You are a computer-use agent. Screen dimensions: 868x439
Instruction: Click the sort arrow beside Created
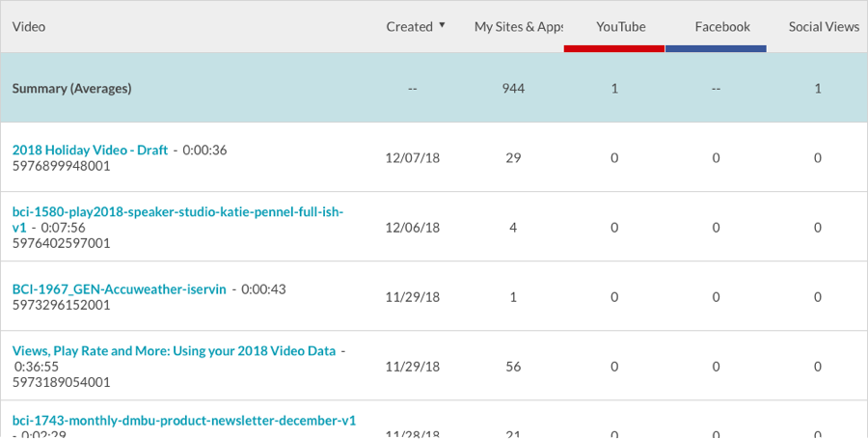click(x=442, y=26)
